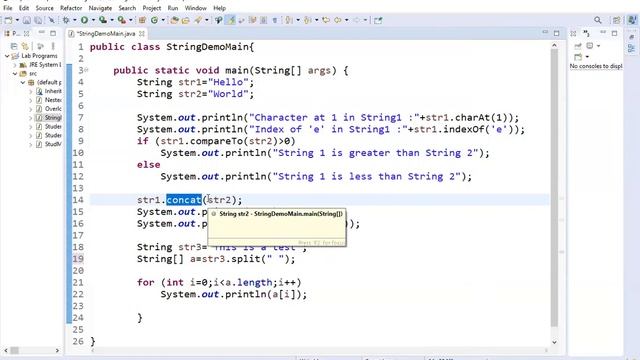Click Display Selected Console icon
Image resolution: width=640 pixels, height=360 pixels.
coord(590,46)
